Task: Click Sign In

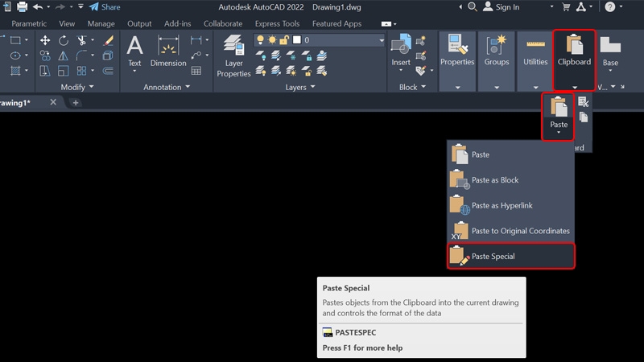Action: click(x=501, y=7)
